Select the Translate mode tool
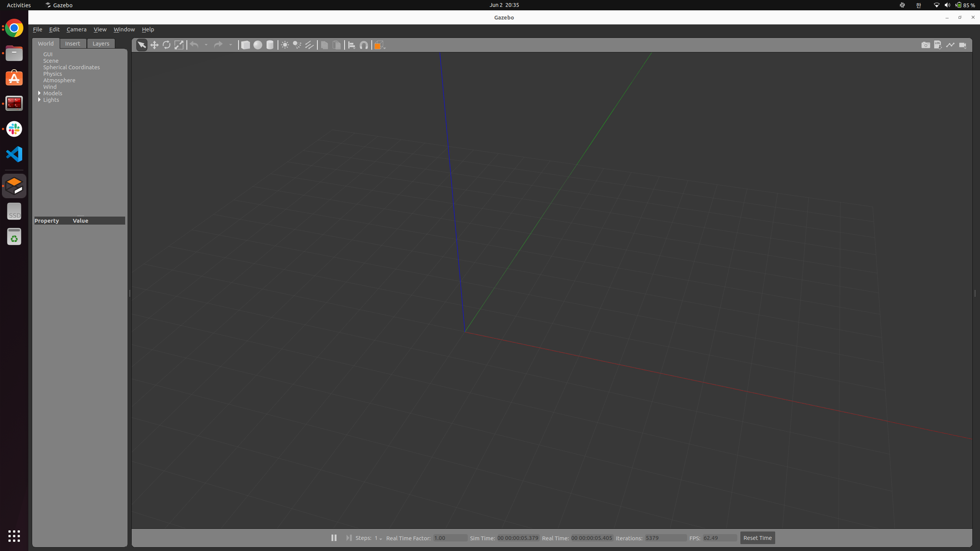Viewport: 980px width, 551px height. tap(154, 45)
